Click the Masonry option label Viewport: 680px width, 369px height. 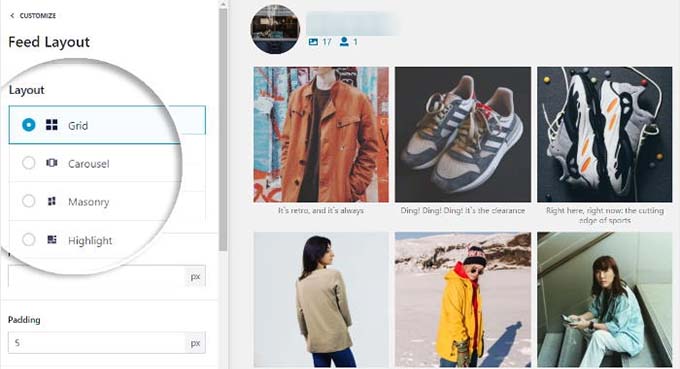(x=88, y=202)
